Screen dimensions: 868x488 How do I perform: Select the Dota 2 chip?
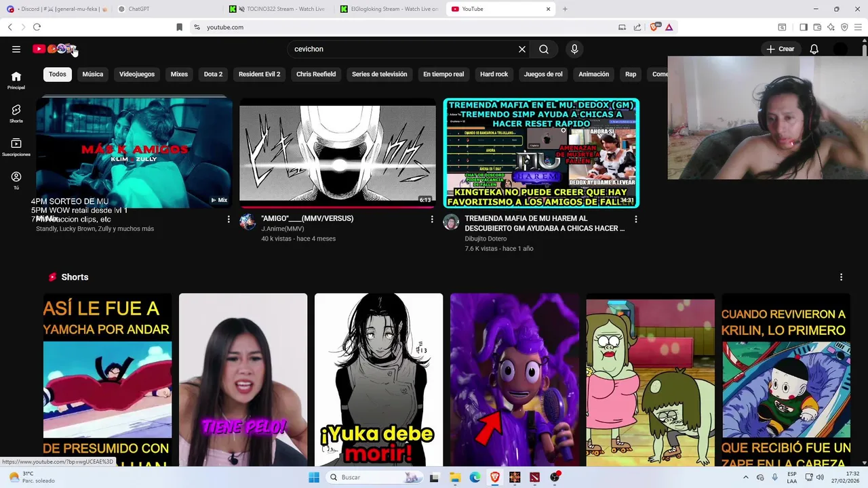[x=213, y=74]
